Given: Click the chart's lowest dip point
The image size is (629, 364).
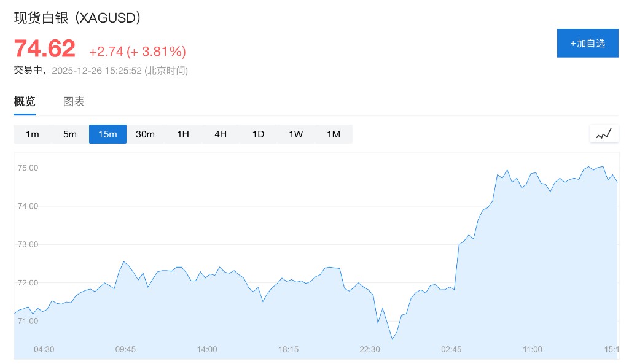Looking at the screenshot, I should (x=392, y=339).
